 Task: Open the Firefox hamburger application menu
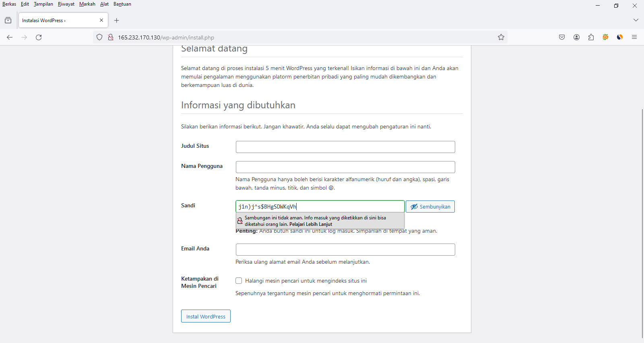tap(634, 37)
